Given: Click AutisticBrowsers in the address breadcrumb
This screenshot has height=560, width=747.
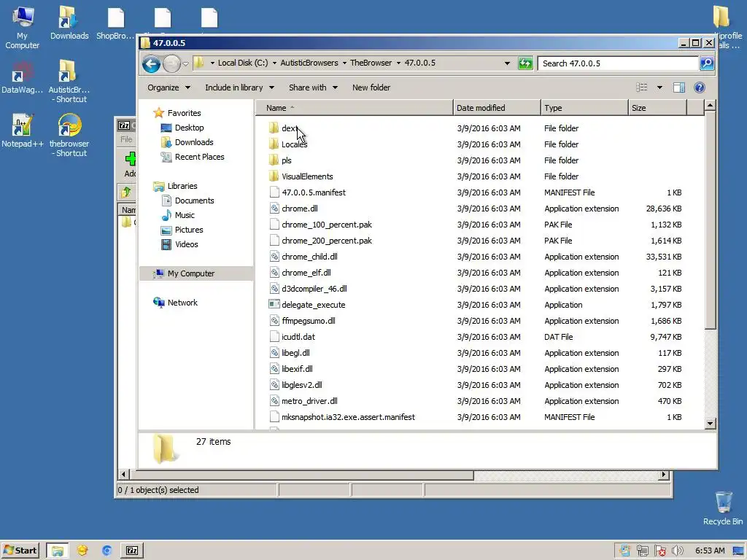Looking at the screenshot, I should click(x=309, y=63).
